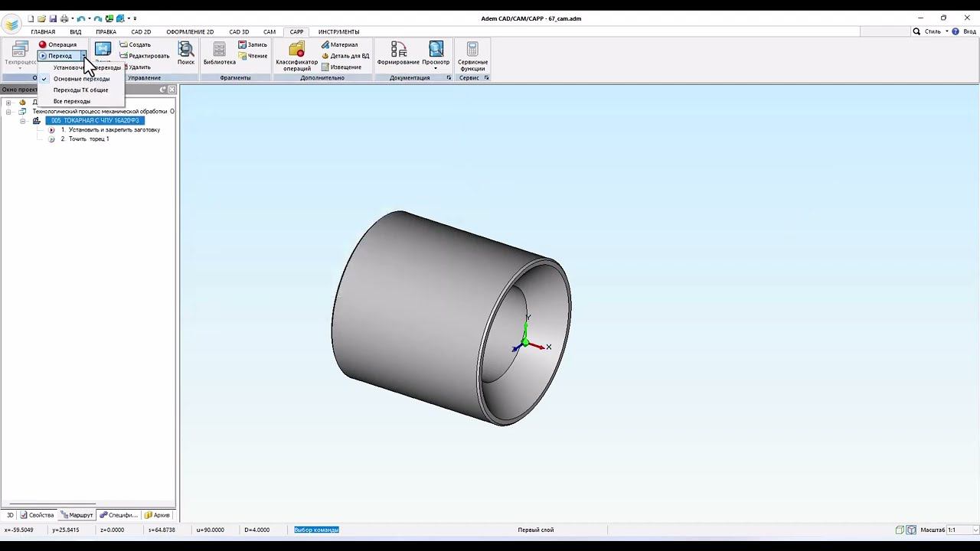The image size is (980, 551).
Task: Switch to the Специфи... panel tab
Action: point(119,515)
